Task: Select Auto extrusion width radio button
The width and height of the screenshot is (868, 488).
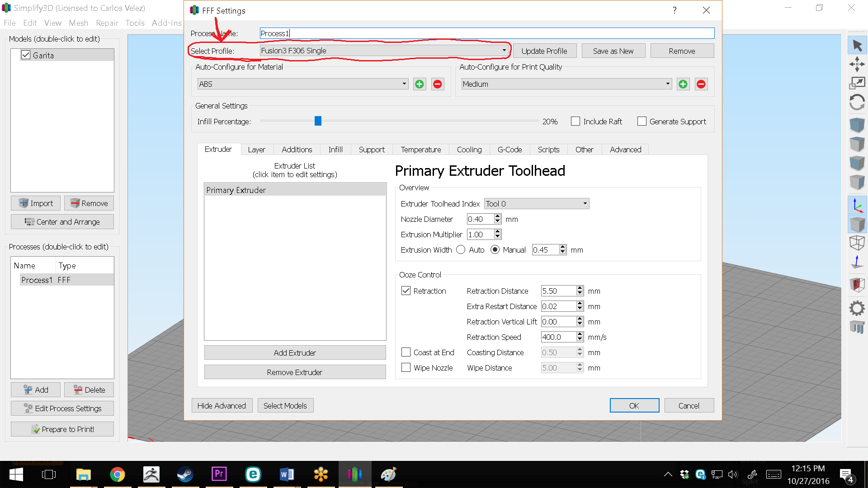Action: click(461, 250)
